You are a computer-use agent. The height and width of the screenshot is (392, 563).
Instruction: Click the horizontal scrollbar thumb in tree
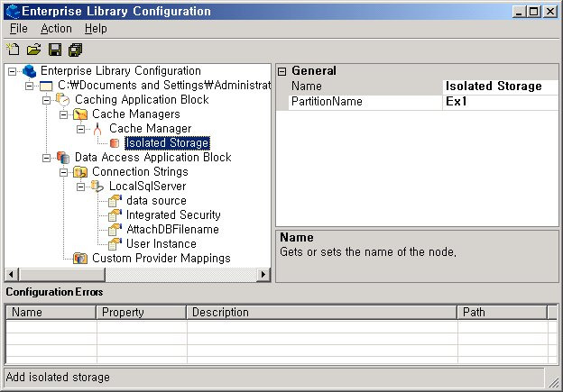pos(61,274)
